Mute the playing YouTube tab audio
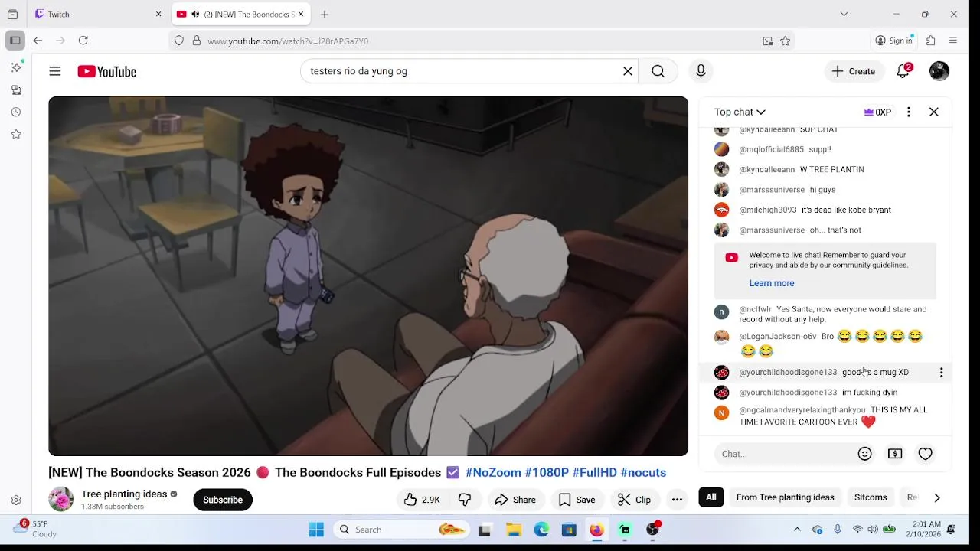The height and width of the screenshot is (551, 980). click(195, 14)
